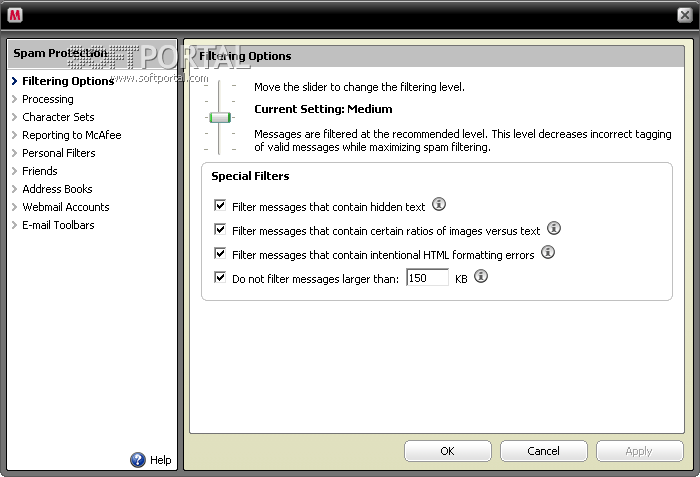Expand the Webmail Accounts arrow
The image size is (700, 477).
click(x=14, y=207)
